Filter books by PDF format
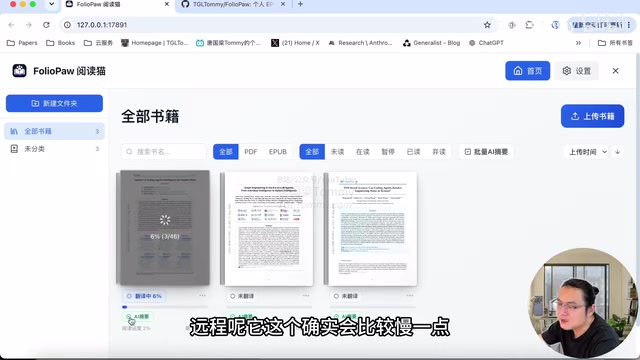640x360 pixels. tap(251, 151)
